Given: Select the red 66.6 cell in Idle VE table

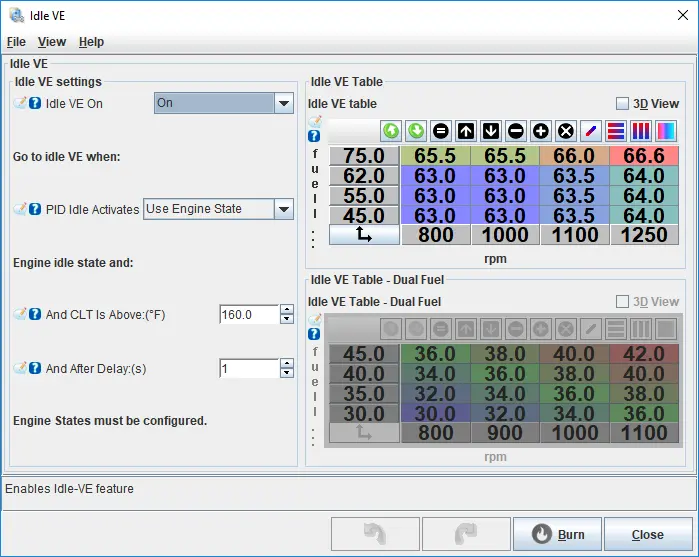Looking at the screenshot, I should [644, 156].
